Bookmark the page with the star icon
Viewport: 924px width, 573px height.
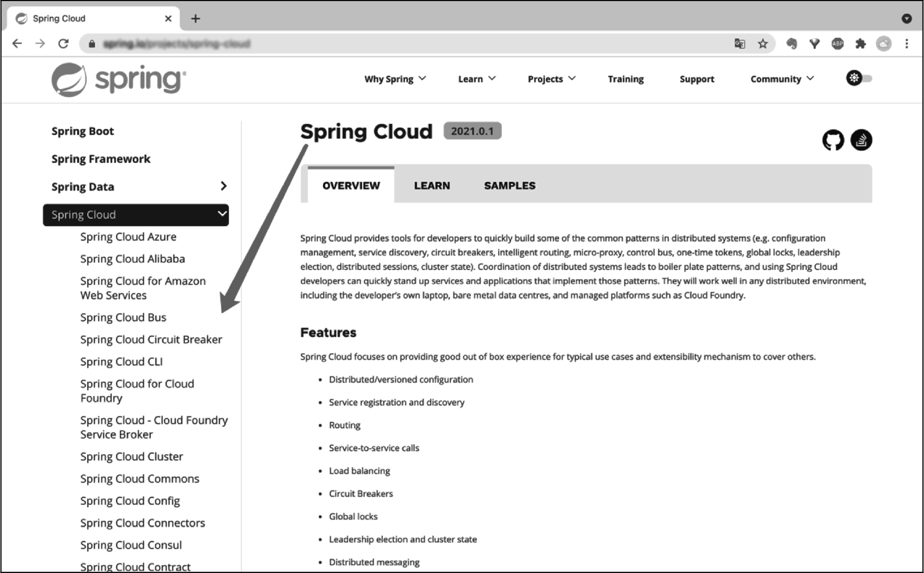click(763, 44)
